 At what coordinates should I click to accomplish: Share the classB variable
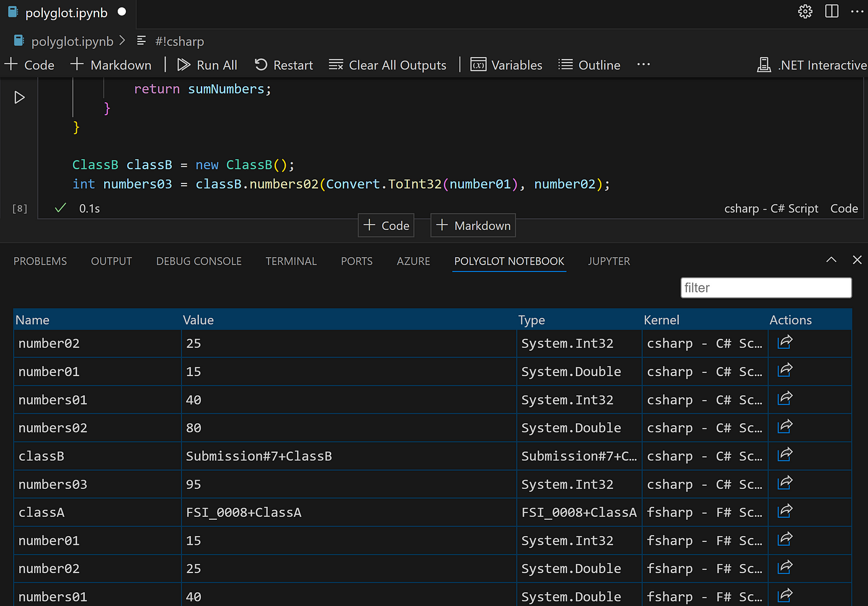pos(785,455)
